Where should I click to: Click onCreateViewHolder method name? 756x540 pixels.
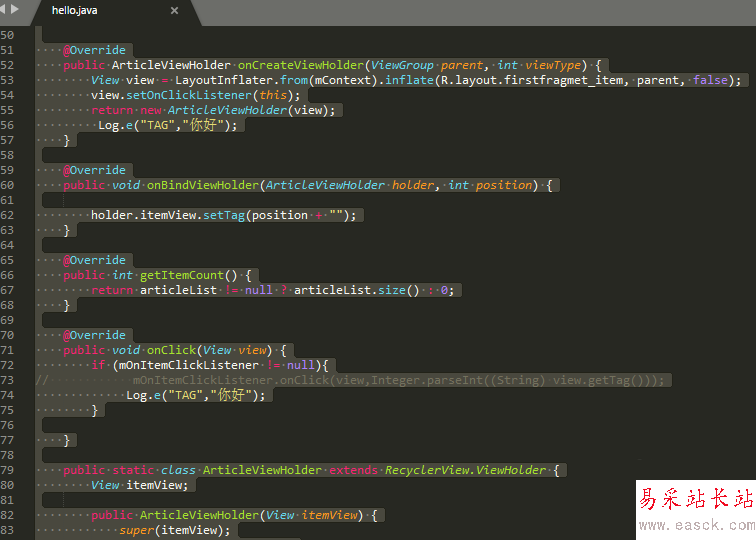coord(301,65)
